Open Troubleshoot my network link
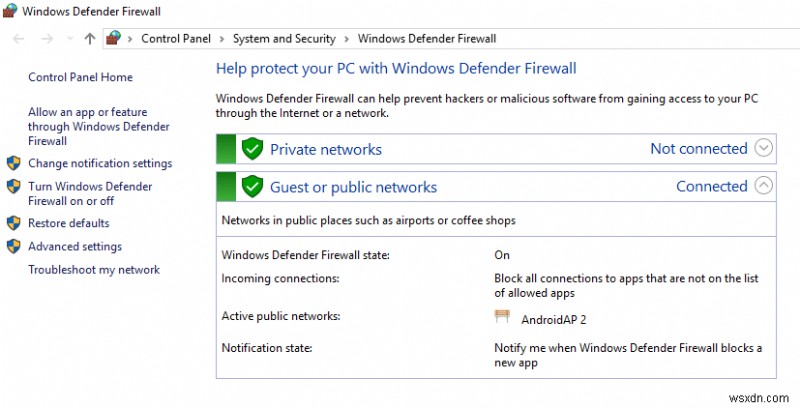The image size is (800, 408). tap(94, 270)
